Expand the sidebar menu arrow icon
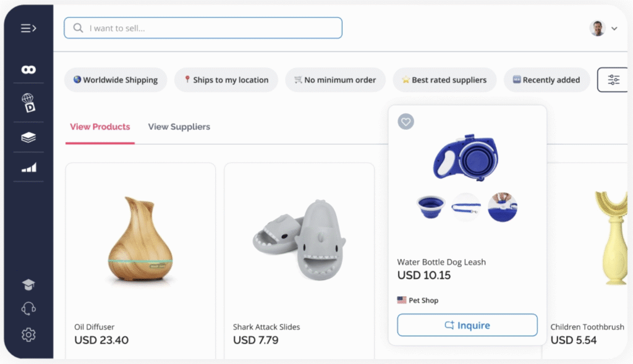Viewport: 633px width, 364px height. pos(28,28)
